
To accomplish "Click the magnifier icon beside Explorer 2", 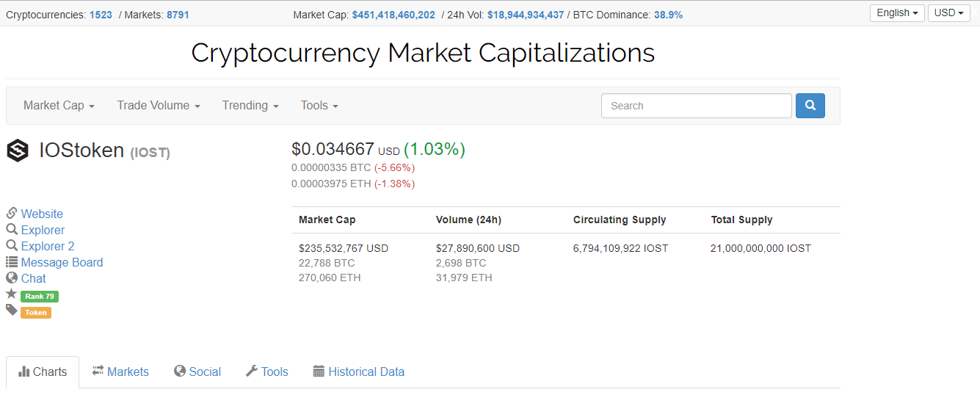I will pos(12,246).
